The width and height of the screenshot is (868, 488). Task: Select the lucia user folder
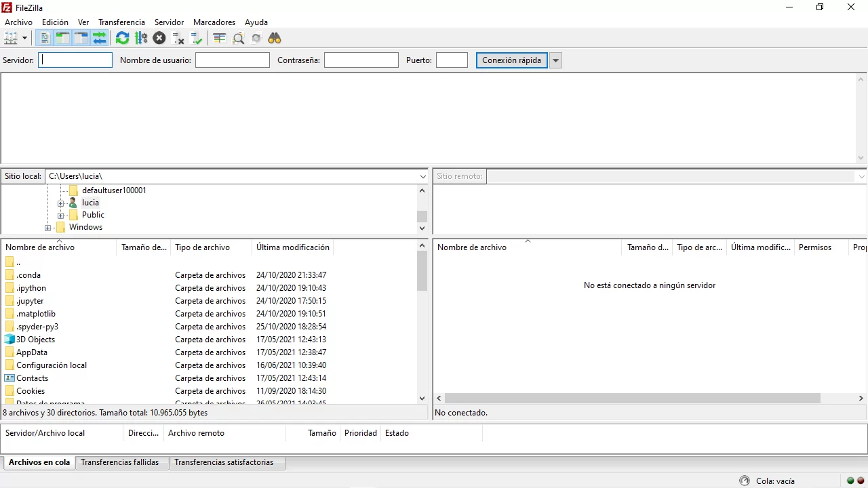90,203
